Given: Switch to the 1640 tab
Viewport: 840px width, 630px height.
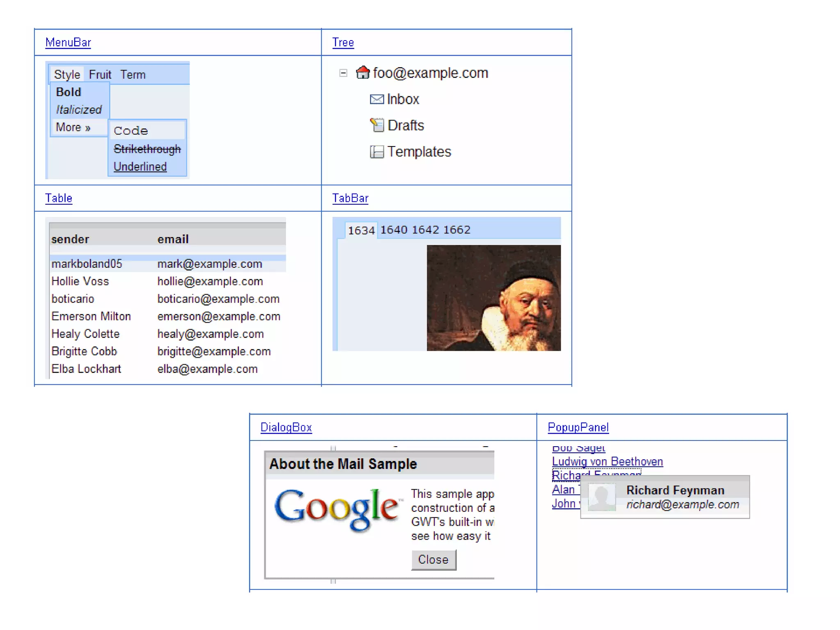Looking at the screenshot, I should coord(394,230).
